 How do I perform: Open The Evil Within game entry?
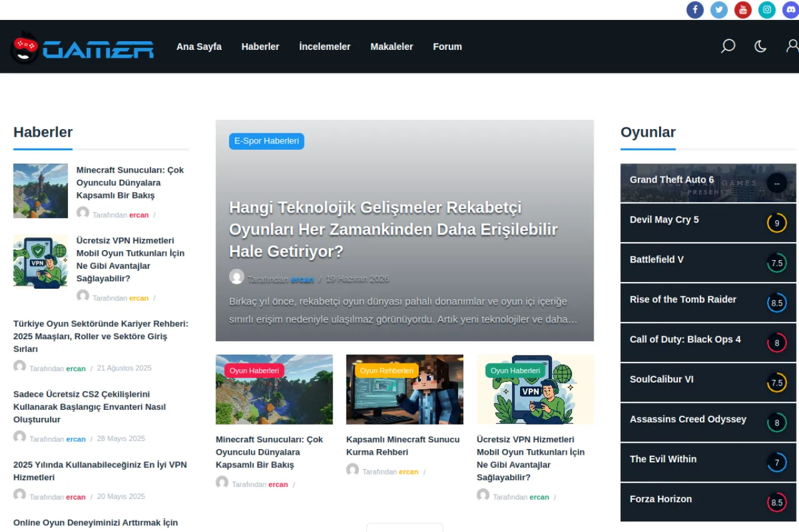click(708, 462)
